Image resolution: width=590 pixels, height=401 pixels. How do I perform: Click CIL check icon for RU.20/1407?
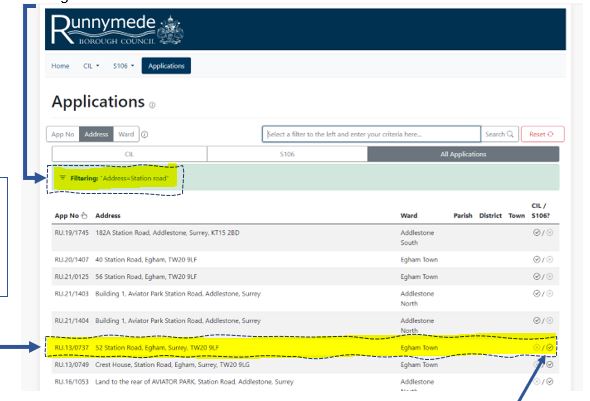click(x=537, y=260)
